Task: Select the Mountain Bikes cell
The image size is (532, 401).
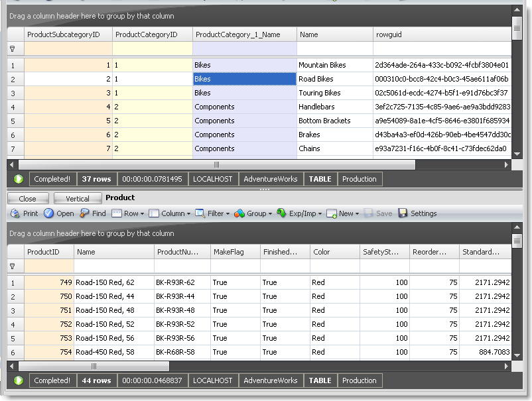Action: tap(335, 65)
